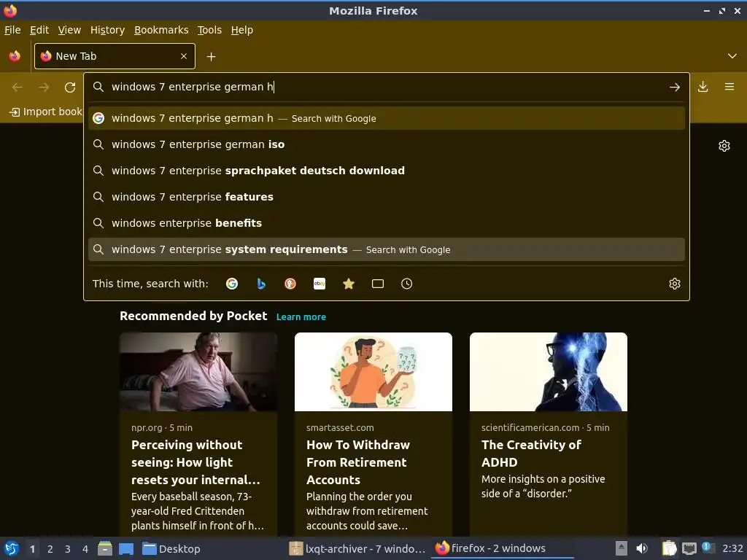Choose 'windows enterprise benefits' suggestion
The height and width of the screenshot is (560, 747).
[x=387, y=223]
